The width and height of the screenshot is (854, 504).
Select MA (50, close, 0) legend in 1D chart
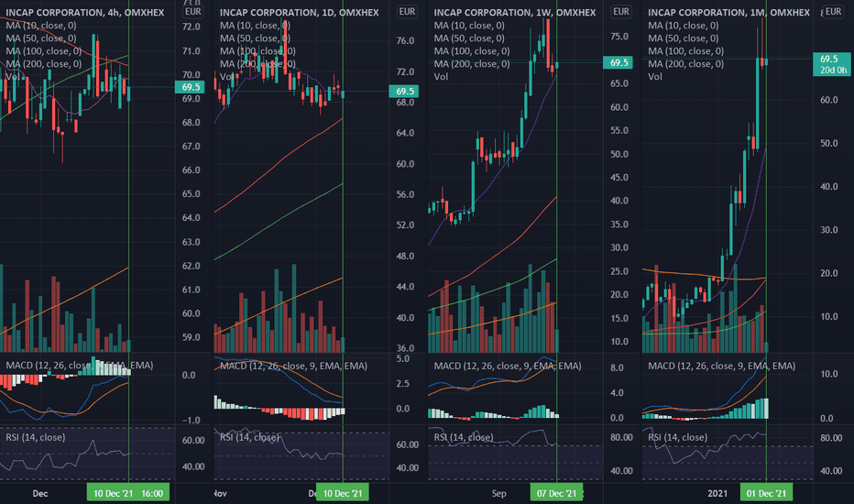255,38
